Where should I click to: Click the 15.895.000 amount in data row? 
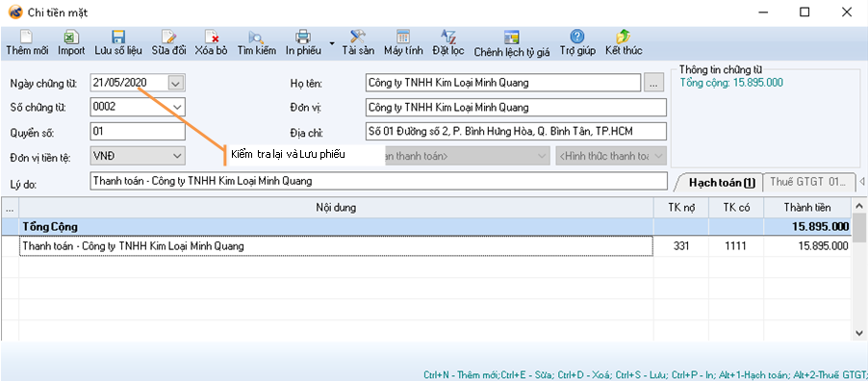[x=807, y=246]
